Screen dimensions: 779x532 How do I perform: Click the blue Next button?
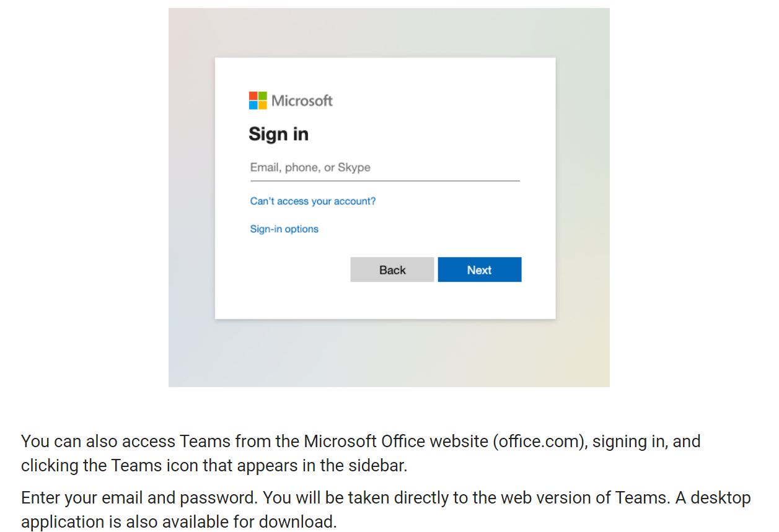[x=480, y=269]
